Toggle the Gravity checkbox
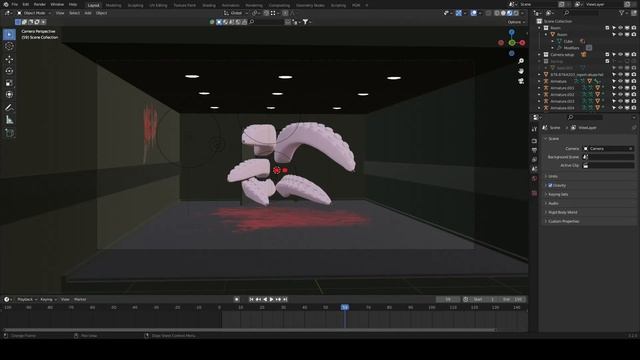 pos(550,185)
